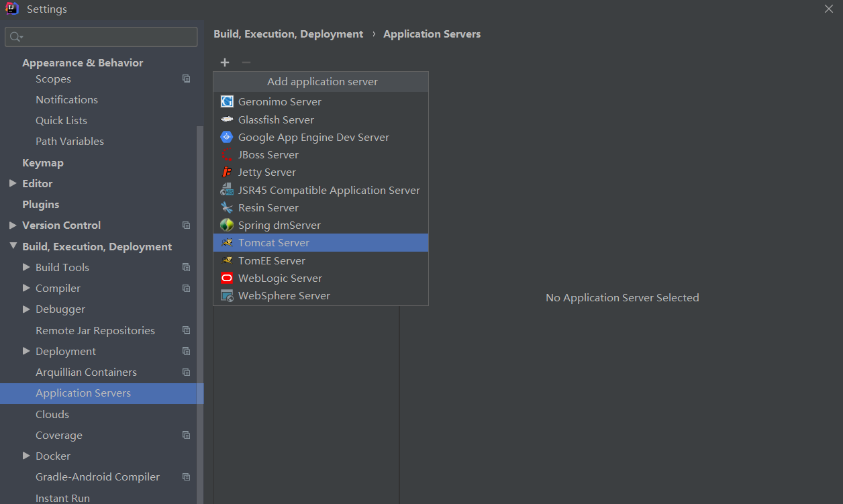Click project-level icon beside Arquillian Containers

coord(187,372)
